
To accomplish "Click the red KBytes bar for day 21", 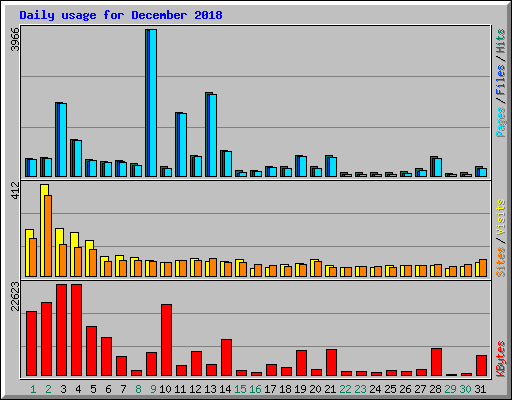I will [332, 363].
